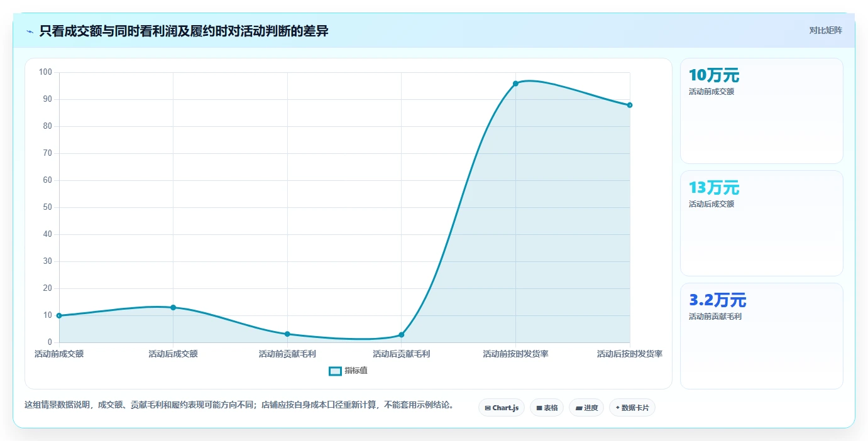The height and width of the screenshot is (441, 868).
Task: Click the 对比矩阵 label in the header
Action: coord(825,30)
